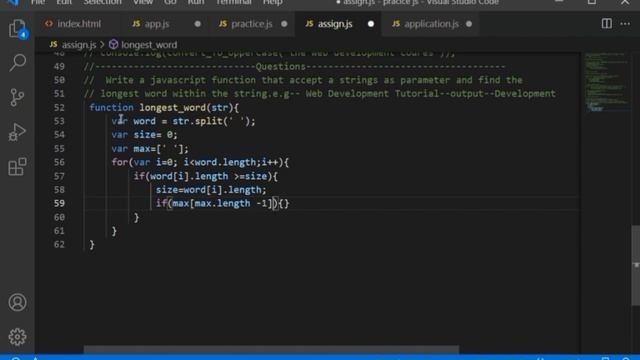Image resolution: width=640 pixels, height=360 pixels.
Task: Open the Extensions view
Action: click(x=17, y=167)
